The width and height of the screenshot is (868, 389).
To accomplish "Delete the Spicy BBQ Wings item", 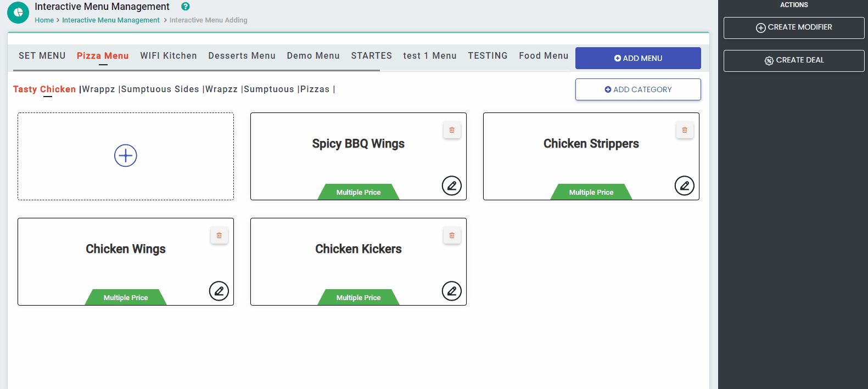I will tap(452, 130).
